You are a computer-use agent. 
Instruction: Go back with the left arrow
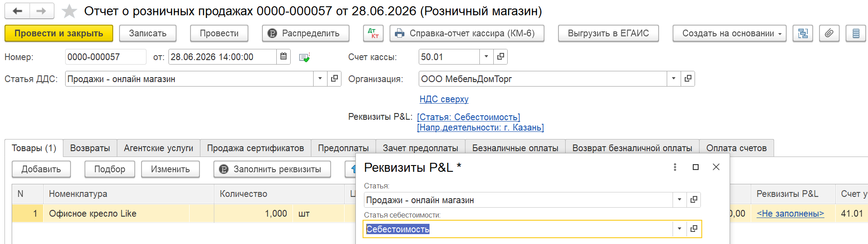18,11
